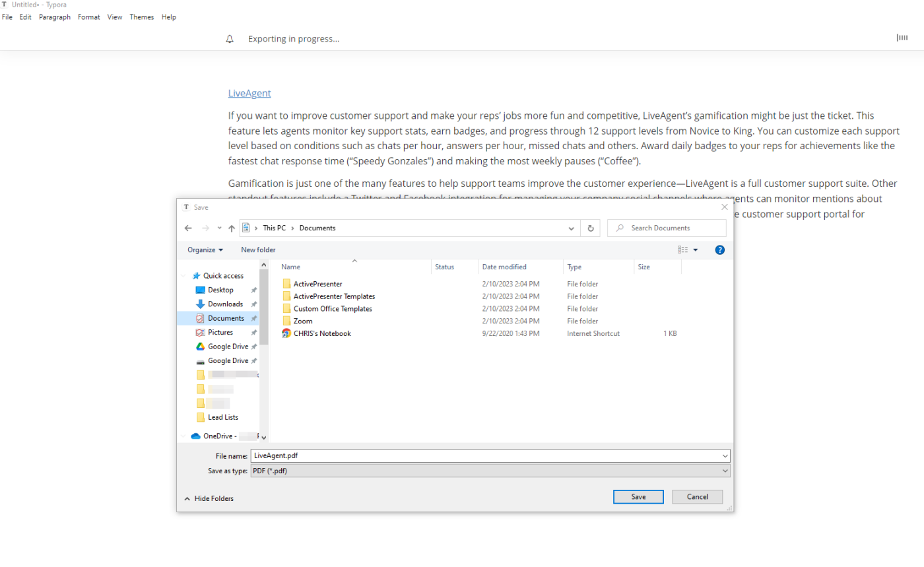
Task: Open Documents in Quick access
Action: (226, 318)
